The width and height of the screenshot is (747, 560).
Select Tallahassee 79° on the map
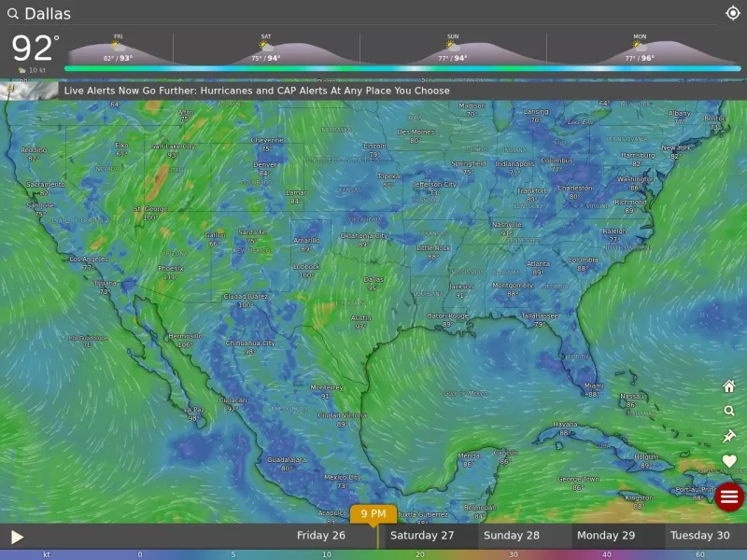point(540,319)
